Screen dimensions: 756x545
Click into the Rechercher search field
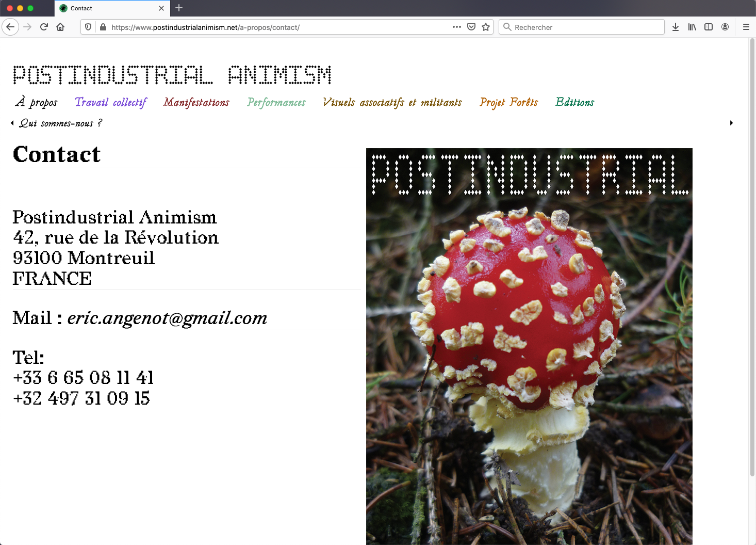pyautogui.click(x=582, y=27)
